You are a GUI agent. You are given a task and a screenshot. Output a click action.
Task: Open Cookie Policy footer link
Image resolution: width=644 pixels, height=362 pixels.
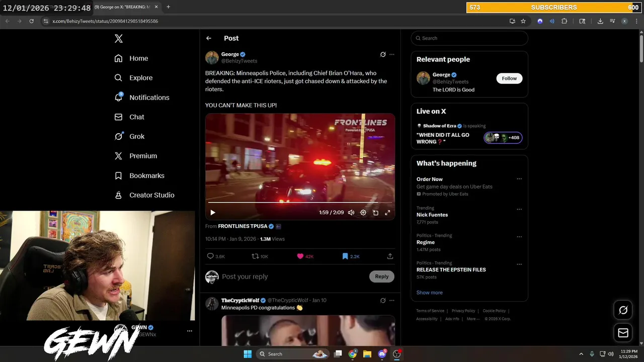coord(494,311)
